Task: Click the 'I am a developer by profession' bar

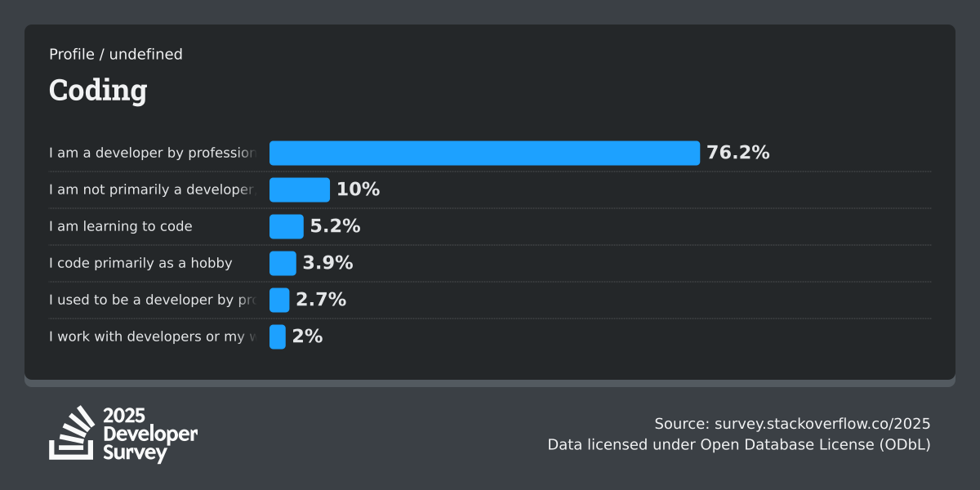Action: point(484,153)
